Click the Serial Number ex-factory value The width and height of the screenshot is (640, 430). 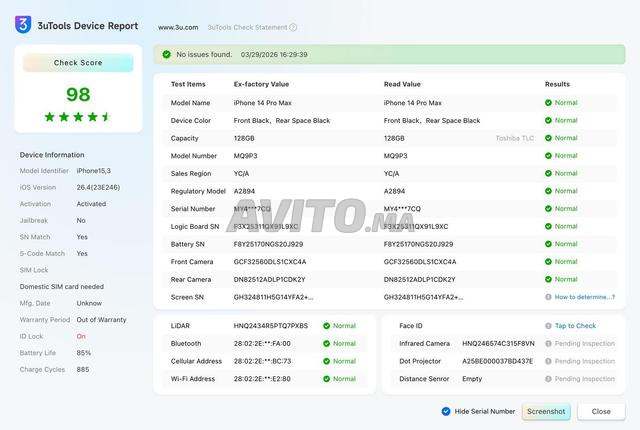tap(252, 209)
